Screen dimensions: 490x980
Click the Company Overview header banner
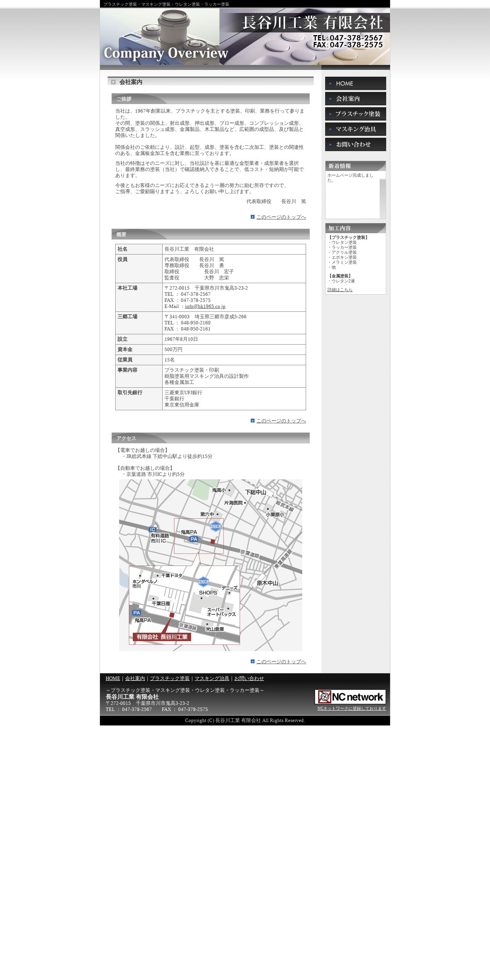pos(245,37)
